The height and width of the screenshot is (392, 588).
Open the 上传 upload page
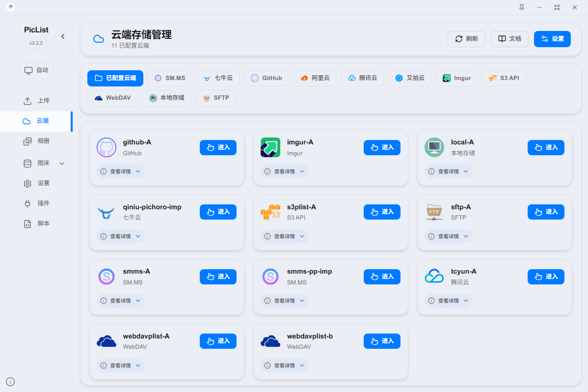click(x=36, y=101)
